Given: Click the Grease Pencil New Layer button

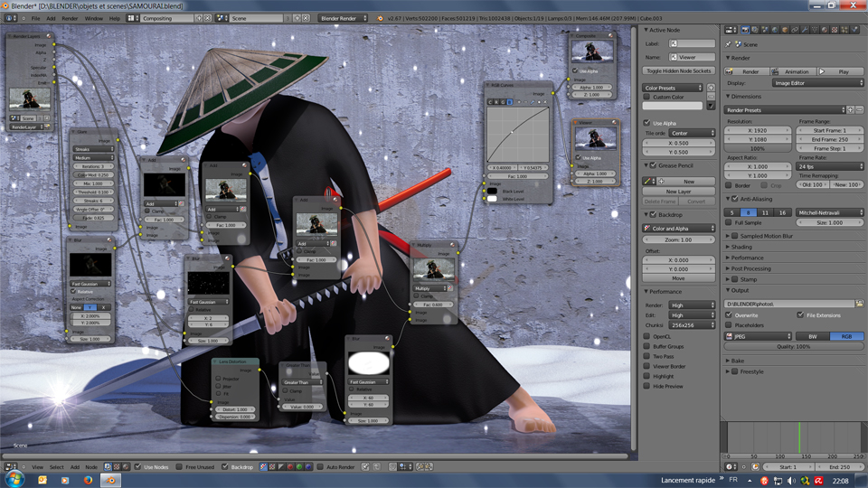Looking at the screenshot, I should pos(679,192).
